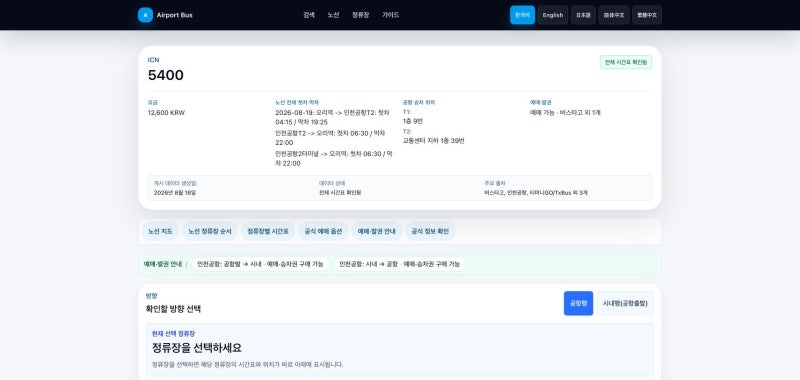800x380 pixels.
Task: Jump to 공식 정보 확인 section
Action: click(430, 232)
